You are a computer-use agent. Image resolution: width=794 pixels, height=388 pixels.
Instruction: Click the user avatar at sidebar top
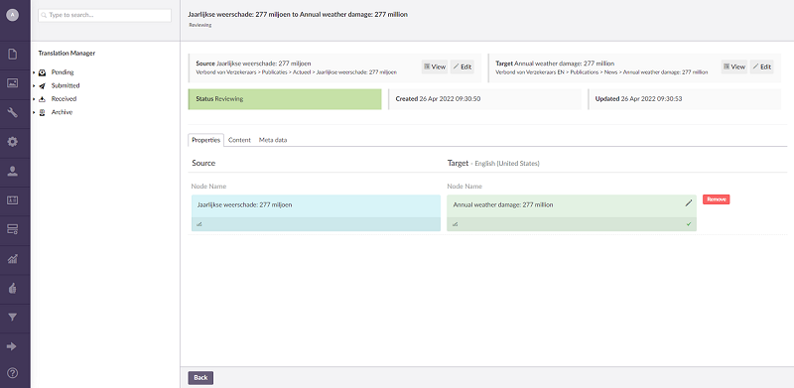[x=13, y=15]
